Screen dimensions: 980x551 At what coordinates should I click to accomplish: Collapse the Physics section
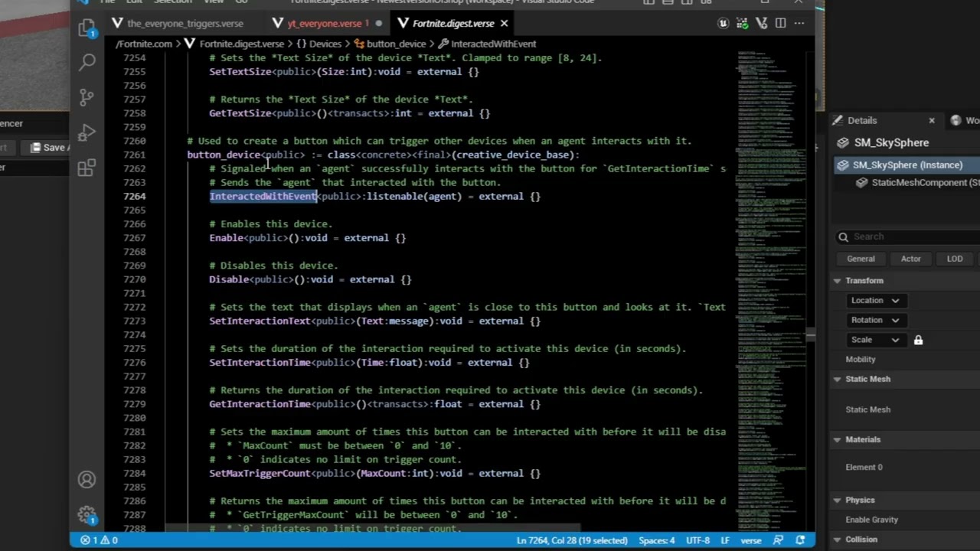837,500
